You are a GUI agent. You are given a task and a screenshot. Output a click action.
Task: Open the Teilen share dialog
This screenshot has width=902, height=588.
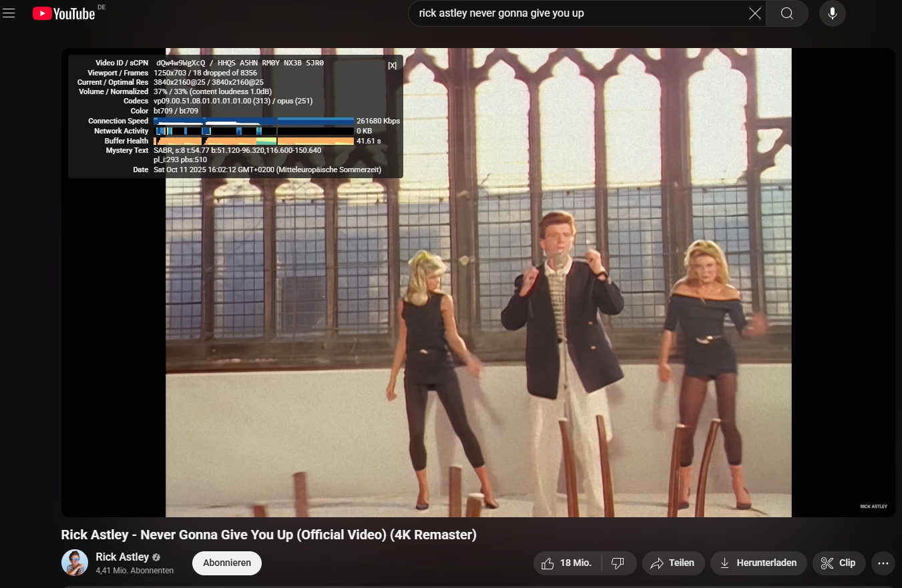[x=673, y=563]
